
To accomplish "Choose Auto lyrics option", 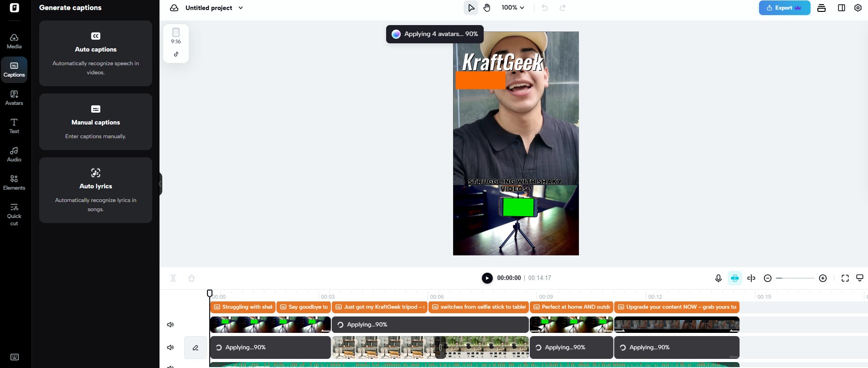I will pos(96,190).
